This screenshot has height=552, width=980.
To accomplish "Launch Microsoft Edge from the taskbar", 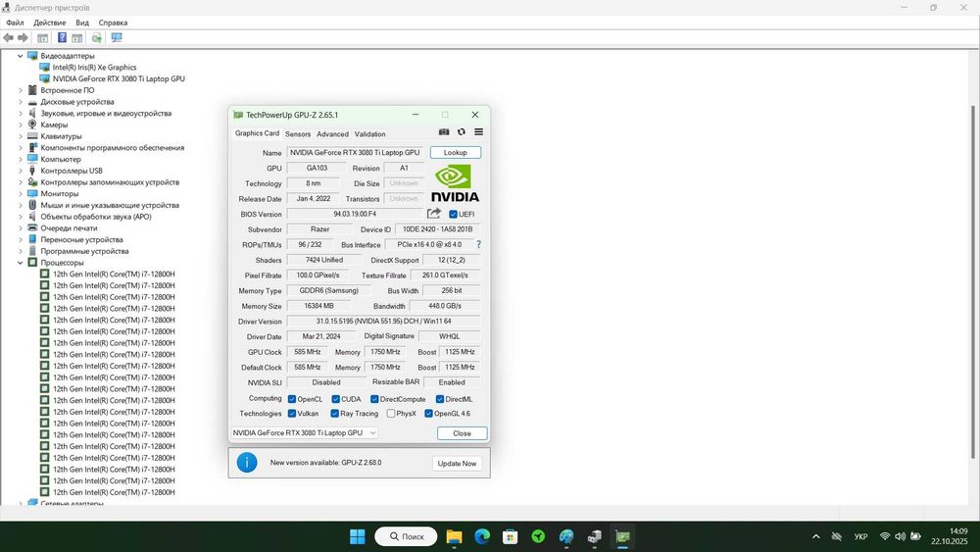I will click(x=482, y=536).
